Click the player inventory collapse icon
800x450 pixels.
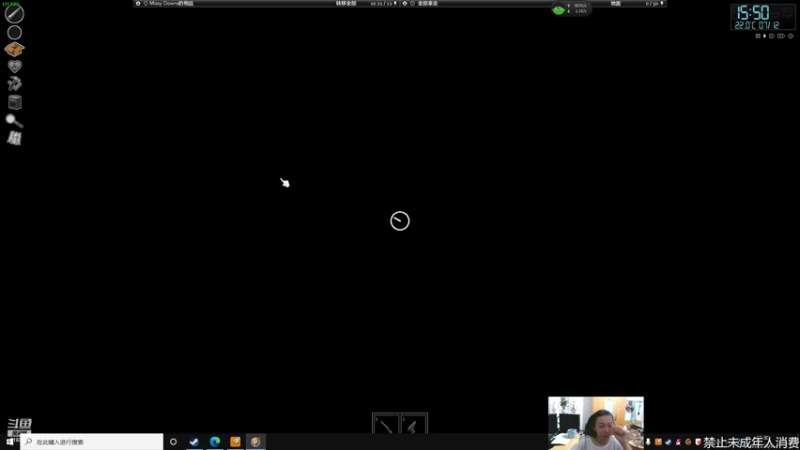pyautogui.click(x=138, y=4)
